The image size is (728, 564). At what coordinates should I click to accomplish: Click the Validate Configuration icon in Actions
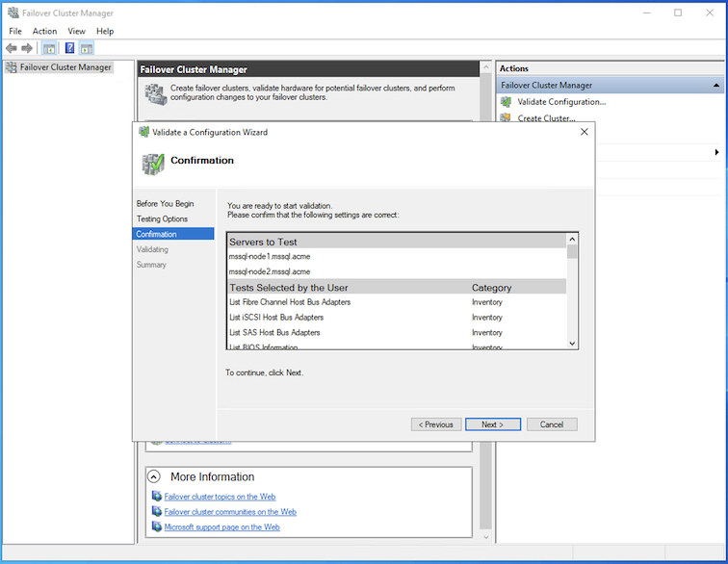pos(507,102)
